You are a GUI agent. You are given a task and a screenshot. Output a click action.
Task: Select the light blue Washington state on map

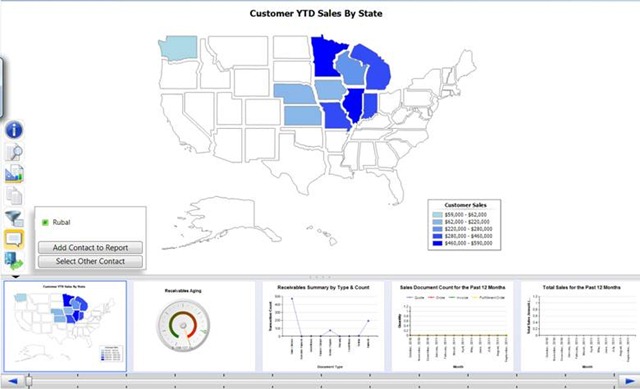(x=178, y=48)
